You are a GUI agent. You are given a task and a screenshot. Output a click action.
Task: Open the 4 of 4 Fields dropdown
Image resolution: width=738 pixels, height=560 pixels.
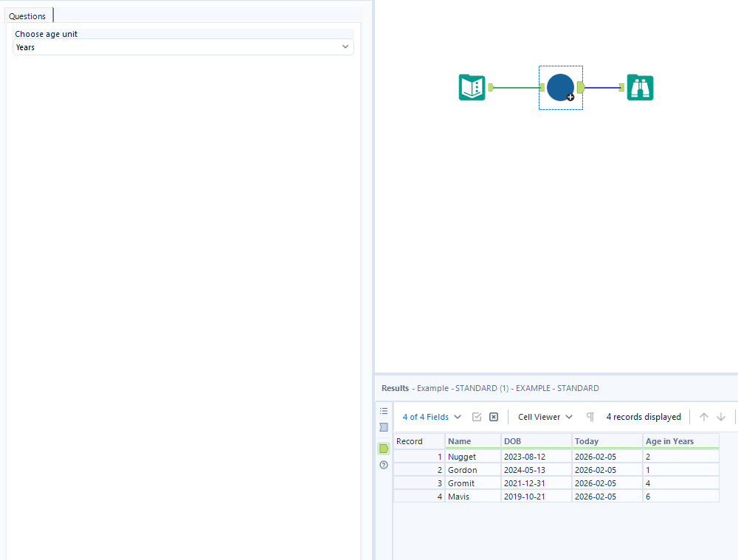click(432, 417)
